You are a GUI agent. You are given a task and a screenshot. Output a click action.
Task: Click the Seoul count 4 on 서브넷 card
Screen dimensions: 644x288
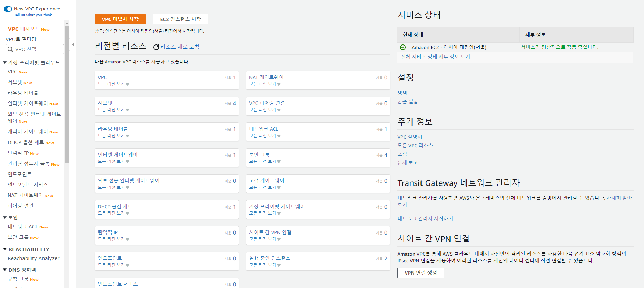(234, 103)
